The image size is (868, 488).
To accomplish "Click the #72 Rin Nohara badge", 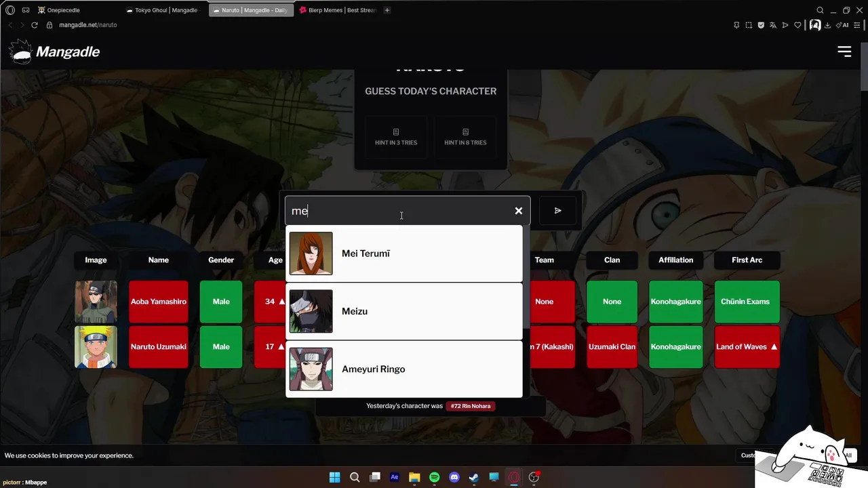I will (x=471, y=406).
